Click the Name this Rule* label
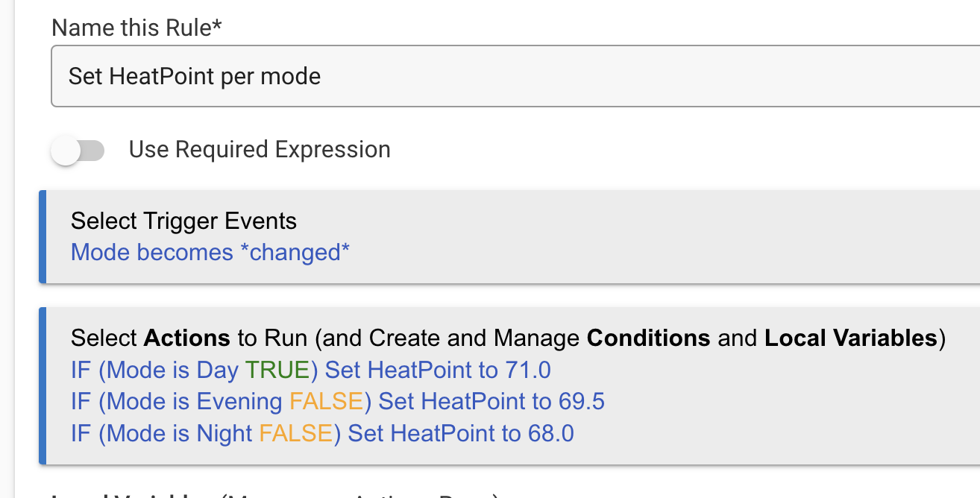 pyautogui.click(x=136, y=28)
